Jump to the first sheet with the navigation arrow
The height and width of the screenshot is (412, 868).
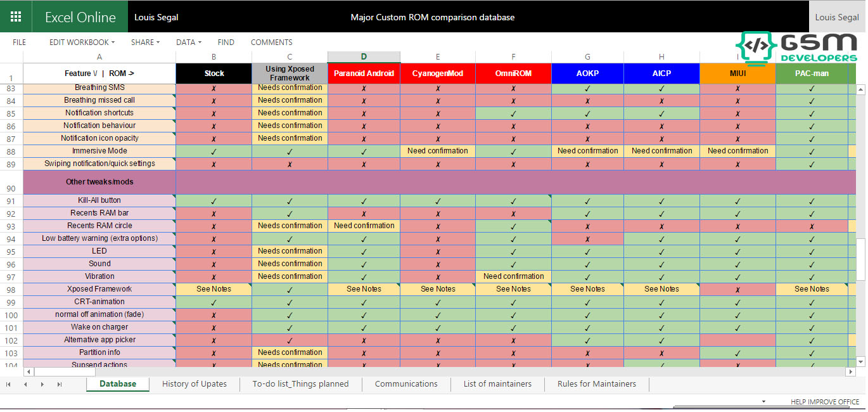[8, 385]
